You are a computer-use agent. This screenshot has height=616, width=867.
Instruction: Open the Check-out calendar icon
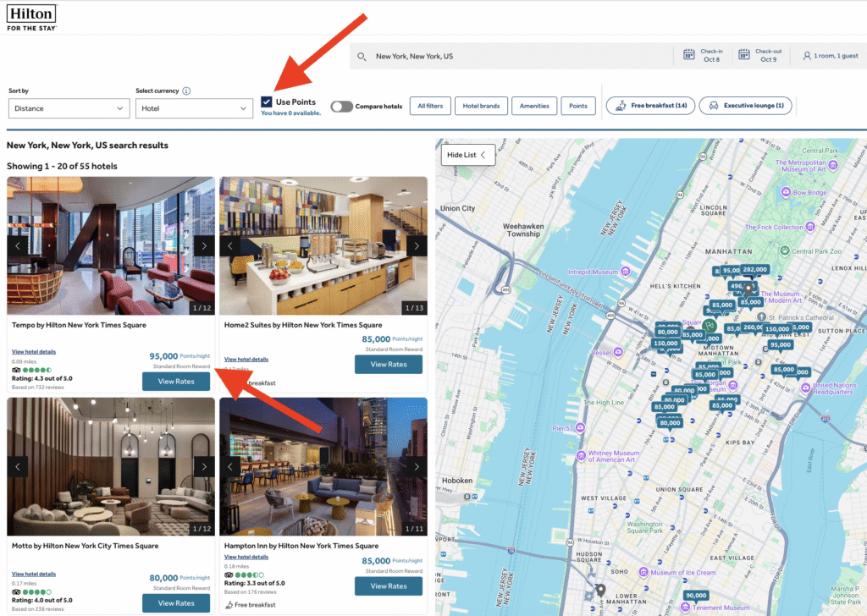point(744,56)
